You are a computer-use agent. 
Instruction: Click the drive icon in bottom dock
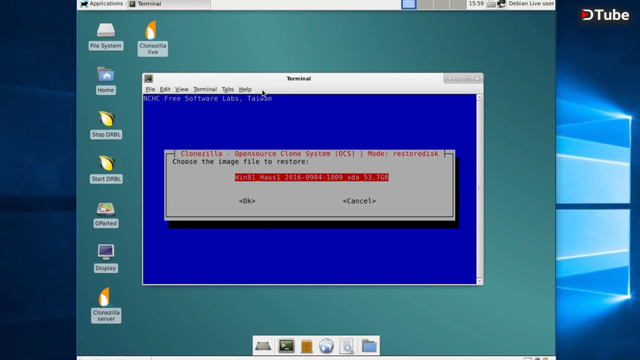[x=263, y=346]
